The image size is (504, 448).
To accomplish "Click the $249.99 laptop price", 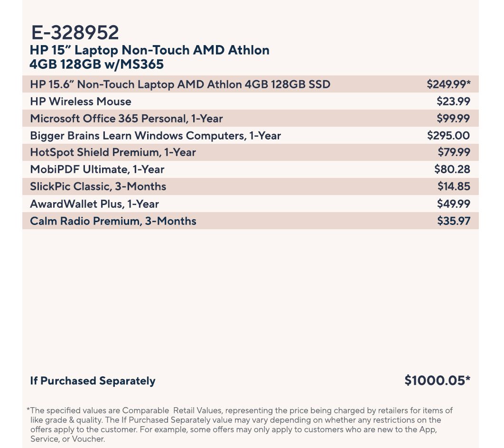I will click(x=448, y=84).
